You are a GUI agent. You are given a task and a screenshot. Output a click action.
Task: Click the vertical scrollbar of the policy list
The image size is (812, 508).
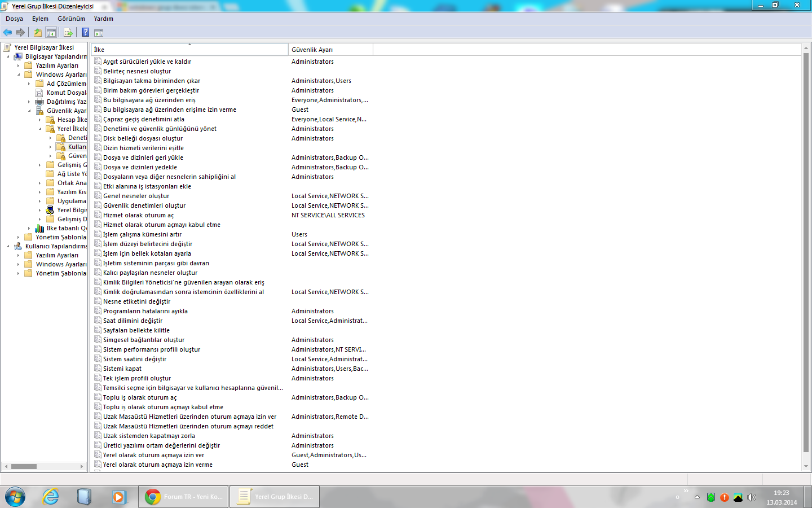[806, 253]
